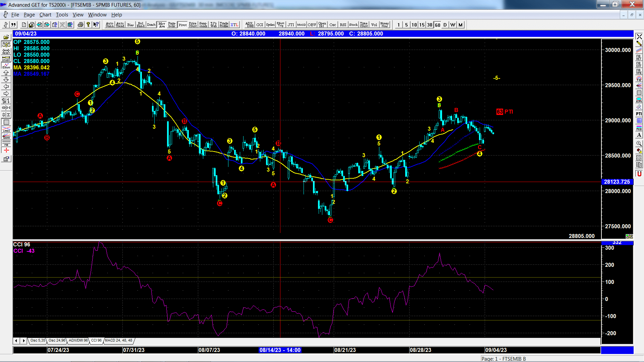The height and width of the screenshot is (362, 644).
Task: Click the open folder icon in left sidebar
Action: tap(6, 37)
